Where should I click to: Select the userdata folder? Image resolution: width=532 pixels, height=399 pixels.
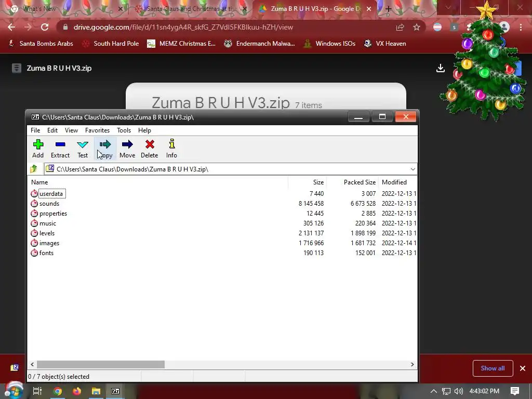pos(51,194)
